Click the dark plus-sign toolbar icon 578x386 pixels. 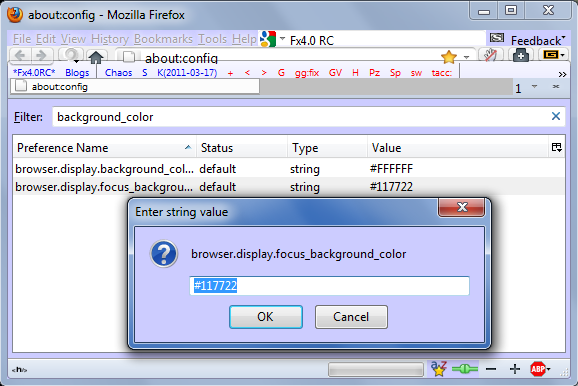point(520,55)
